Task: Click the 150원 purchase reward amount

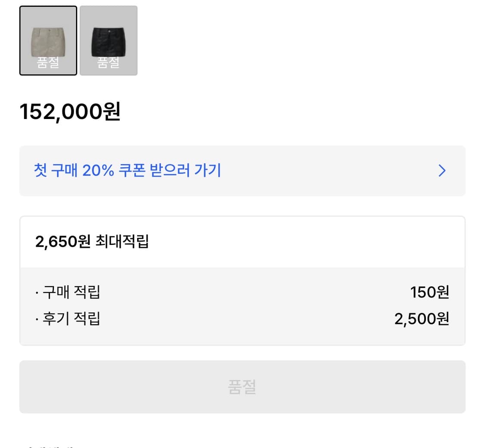Action: (x=430, y=292)
